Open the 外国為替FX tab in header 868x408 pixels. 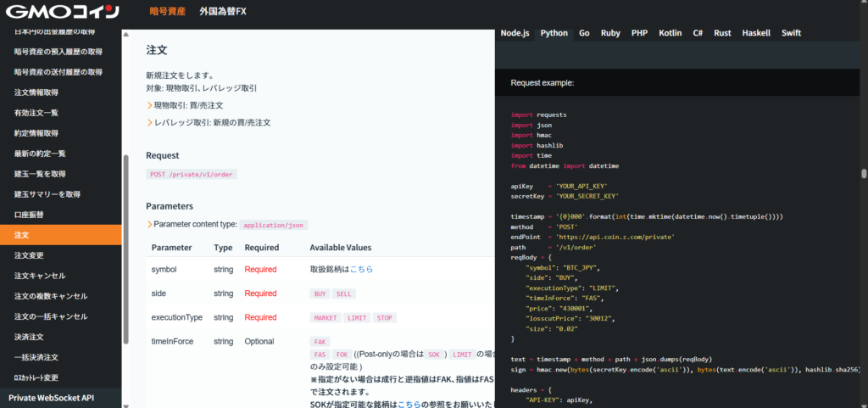[x=223, y=11]
